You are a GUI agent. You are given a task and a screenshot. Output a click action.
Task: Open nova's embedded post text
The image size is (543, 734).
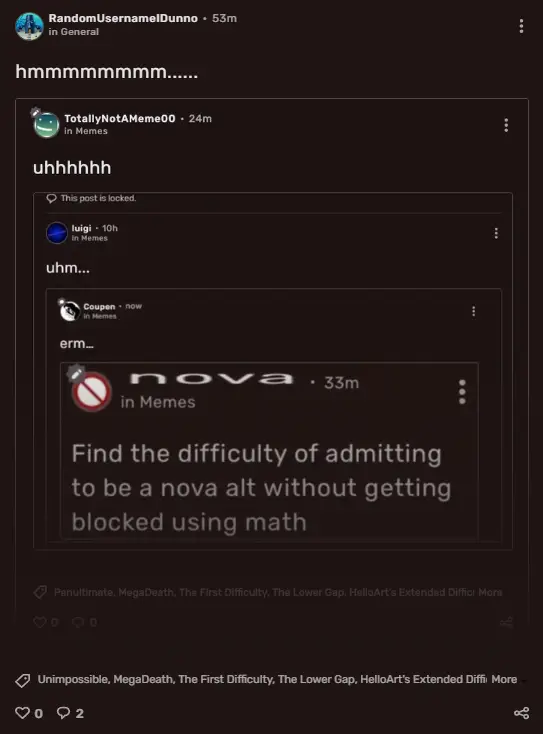tap(261, 488)
